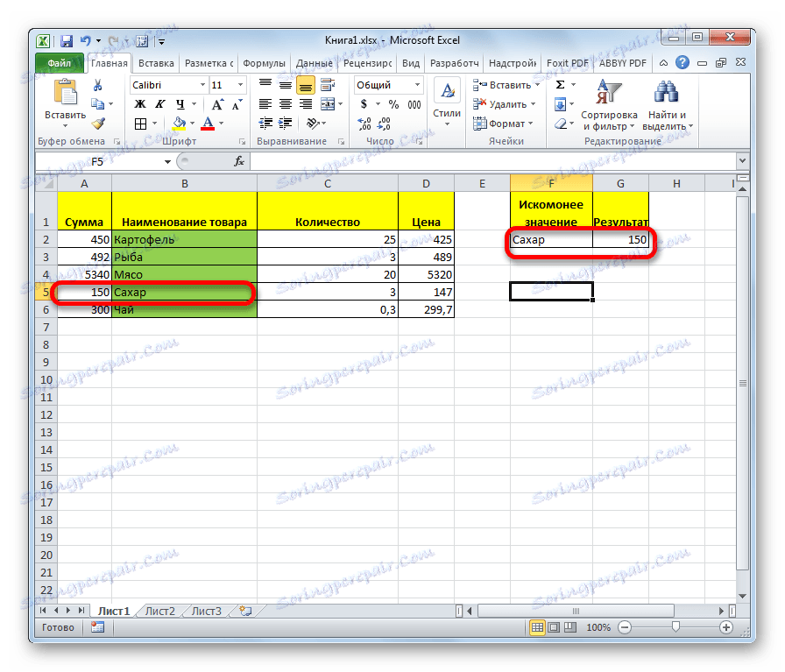This screenshot has width=785, height=672.
Task: Decrease indent icon
Action: pyautogui.click(x=265, y=124)
